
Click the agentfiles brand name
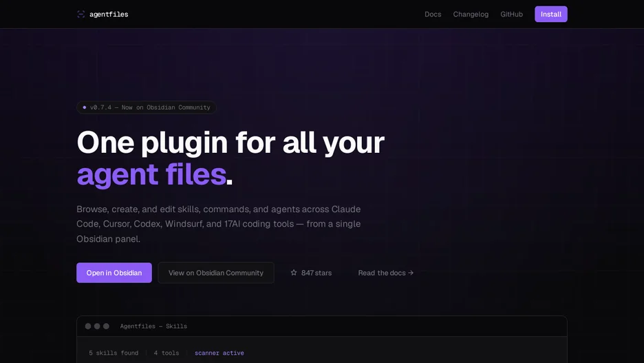(x=109, y=14)
